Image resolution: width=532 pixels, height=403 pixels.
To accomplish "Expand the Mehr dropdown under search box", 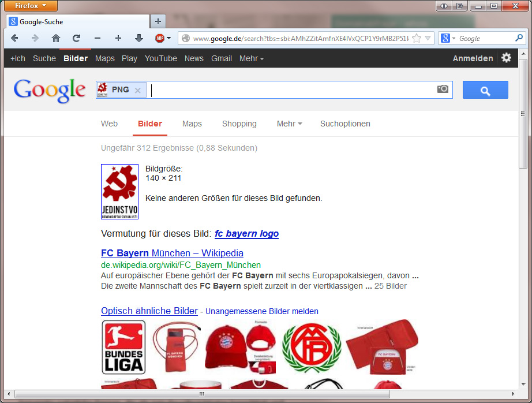I will [289, 124].
